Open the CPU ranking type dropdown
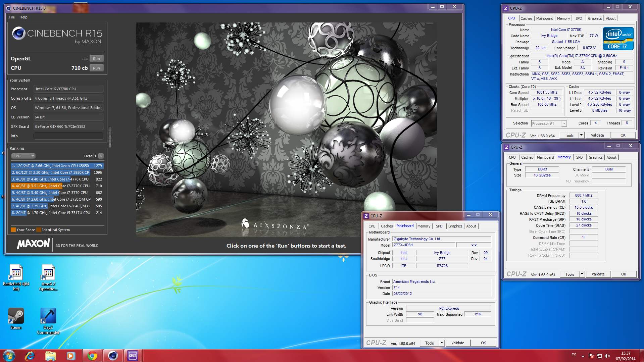Screen dimensions: 644x362 click(x=23, y=156)
